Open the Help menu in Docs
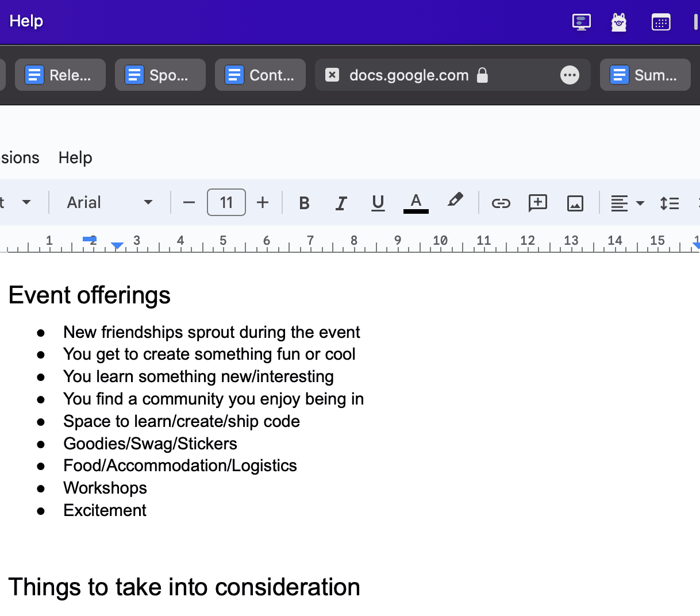The height and width of the screenshot is (616, 700). click(x=75, y=157)
